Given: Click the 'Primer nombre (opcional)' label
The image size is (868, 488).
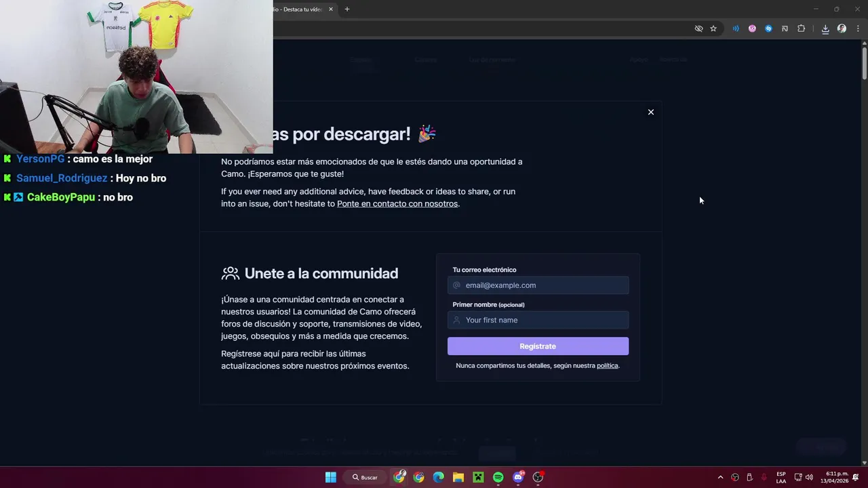Looking at the screenshot, I should (488, 304).
